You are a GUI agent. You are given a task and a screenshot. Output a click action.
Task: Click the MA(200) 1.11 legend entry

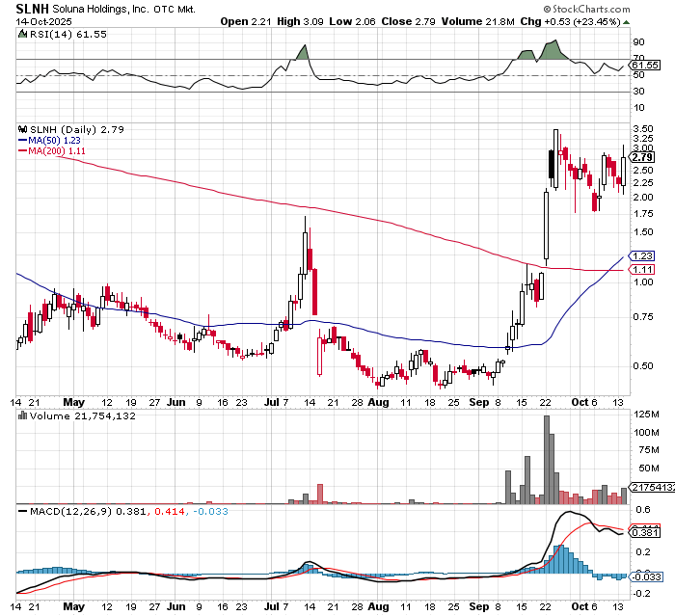pos(52,151)
